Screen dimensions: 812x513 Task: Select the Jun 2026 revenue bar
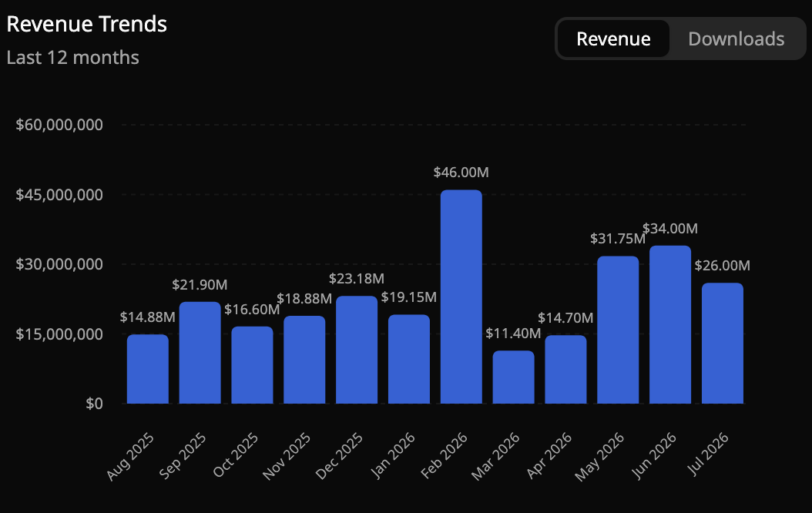(670, 324)
